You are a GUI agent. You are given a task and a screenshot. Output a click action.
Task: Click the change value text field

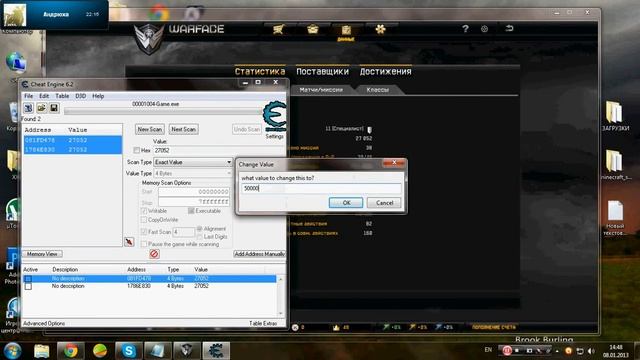(x=321, y=188)
